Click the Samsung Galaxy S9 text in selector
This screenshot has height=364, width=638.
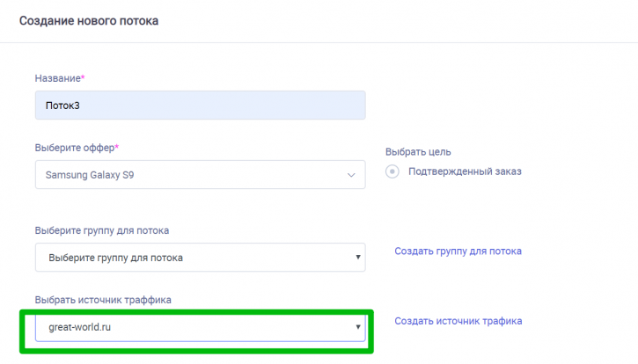click(90, 175)
